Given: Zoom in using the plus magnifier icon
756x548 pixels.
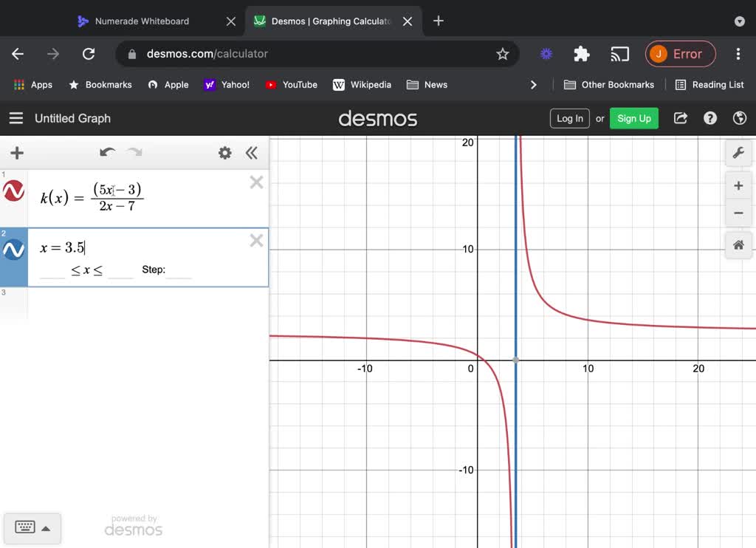Looking at the screenshot, I should click(x=738, y=185).
